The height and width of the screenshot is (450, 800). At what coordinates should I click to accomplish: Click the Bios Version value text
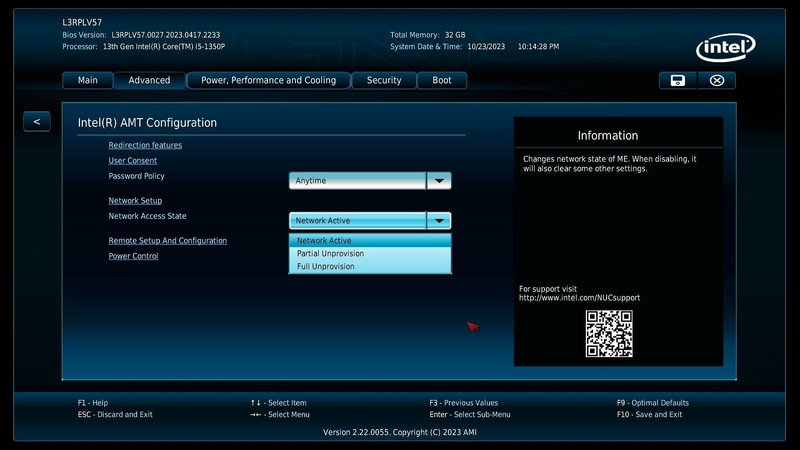pyautogui.click(x=166, y=35)
